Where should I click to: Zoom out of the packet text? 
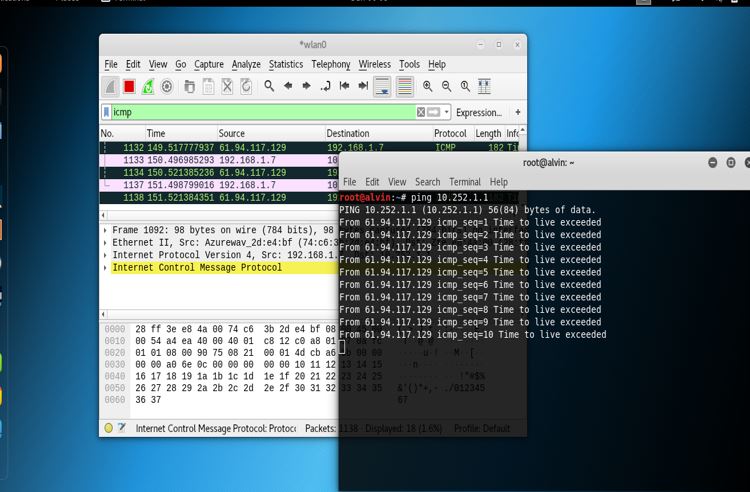[x=446, y=86]
